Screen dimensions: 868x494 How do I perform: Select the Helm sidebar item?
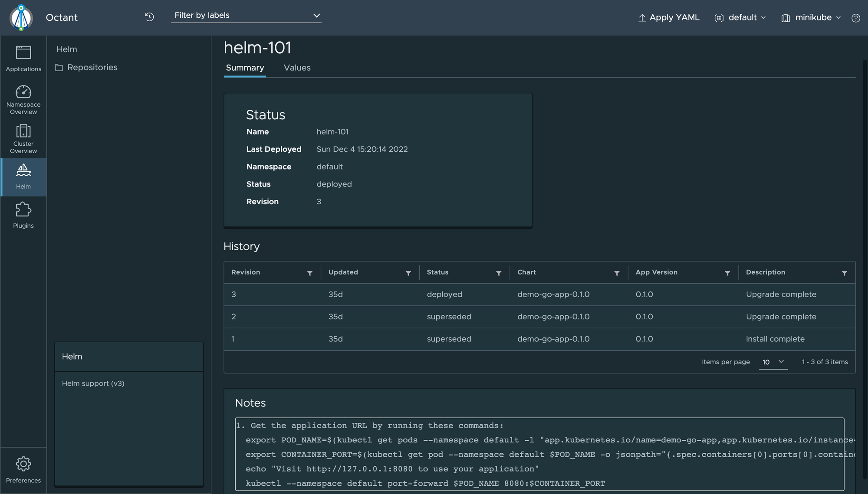click(x=23, y=177)
